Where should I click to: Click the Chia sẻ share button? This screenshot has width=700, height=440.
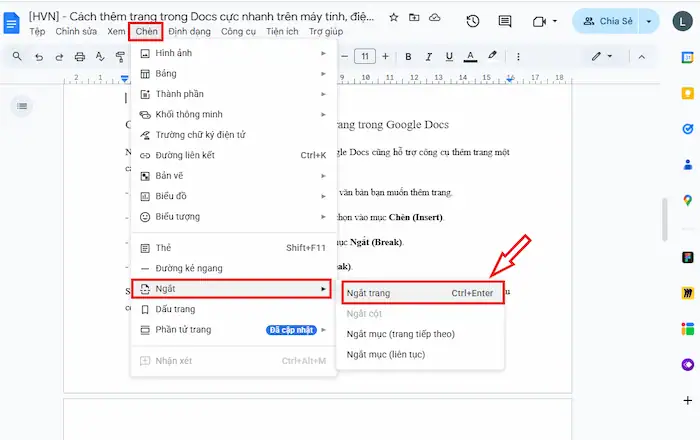[610, 21]
